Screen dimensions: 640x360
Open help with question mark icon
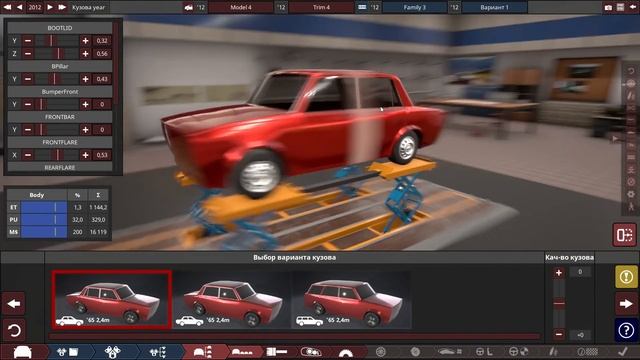pyautogui.click(x=626, y=330)
